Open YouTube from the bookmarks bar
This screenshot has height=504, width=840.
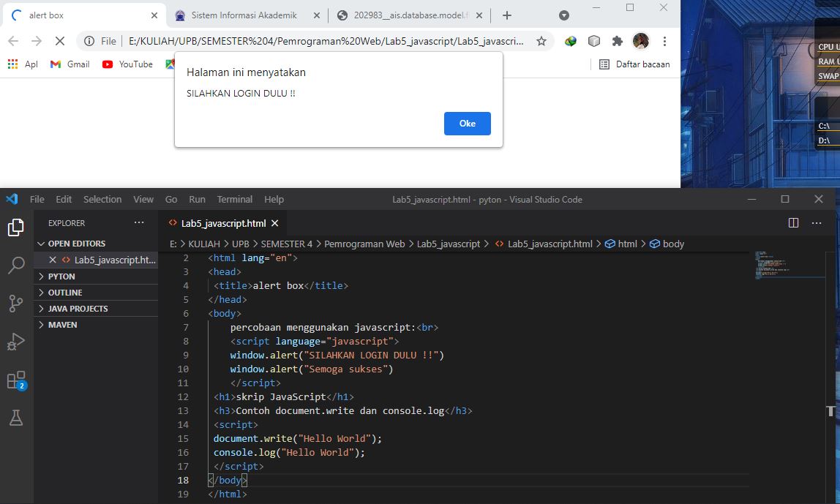pos(126,64)
